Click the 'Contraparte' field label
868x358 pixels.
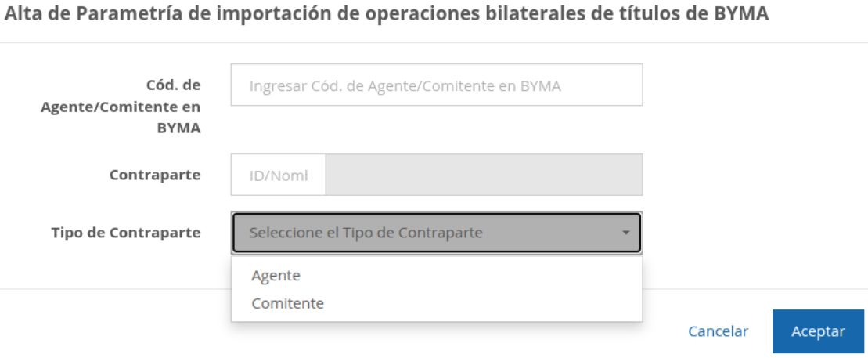click(155, 175)
